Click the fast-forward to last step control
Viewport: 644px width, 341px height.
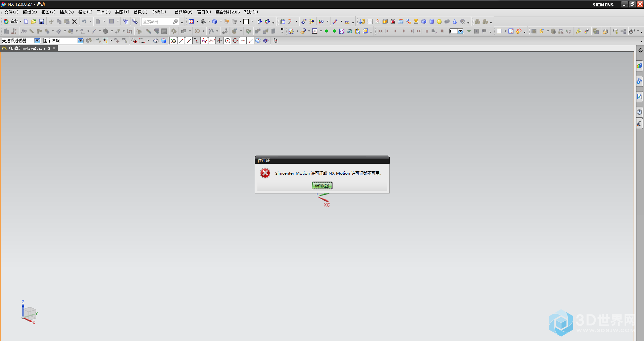click(419, 31)
